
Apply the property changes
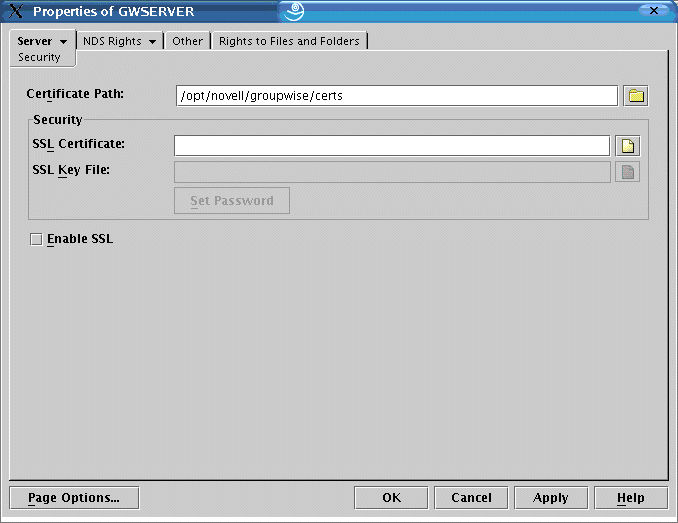[550, 497]
